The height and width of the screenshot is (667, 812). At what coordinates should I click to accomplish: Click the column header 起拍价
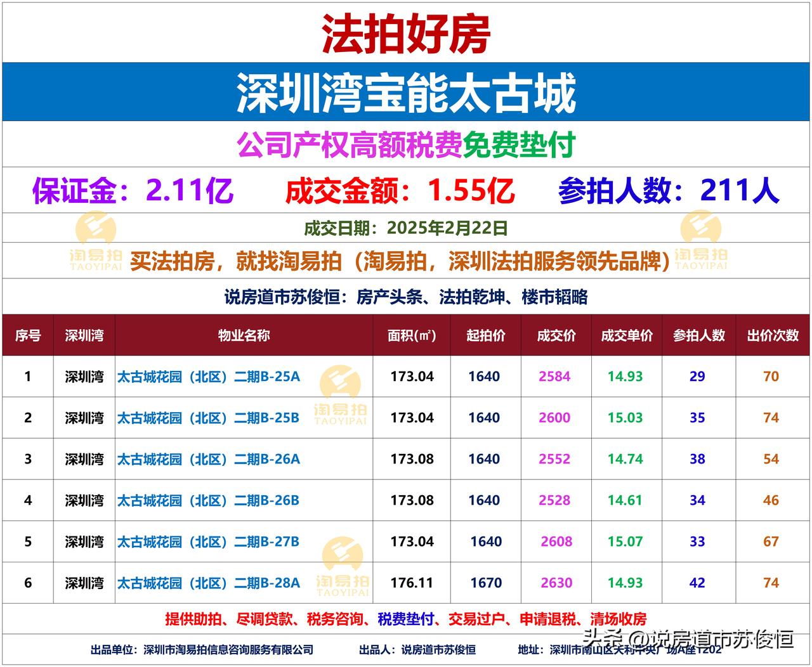pyautogui.click(x=486, y=335)
